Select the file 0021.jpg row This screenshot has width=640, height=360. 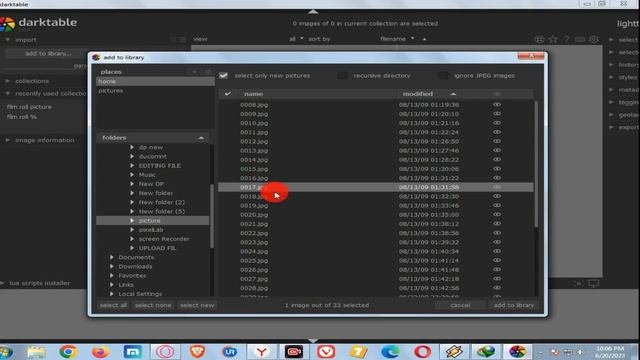[x=376, y=224]
